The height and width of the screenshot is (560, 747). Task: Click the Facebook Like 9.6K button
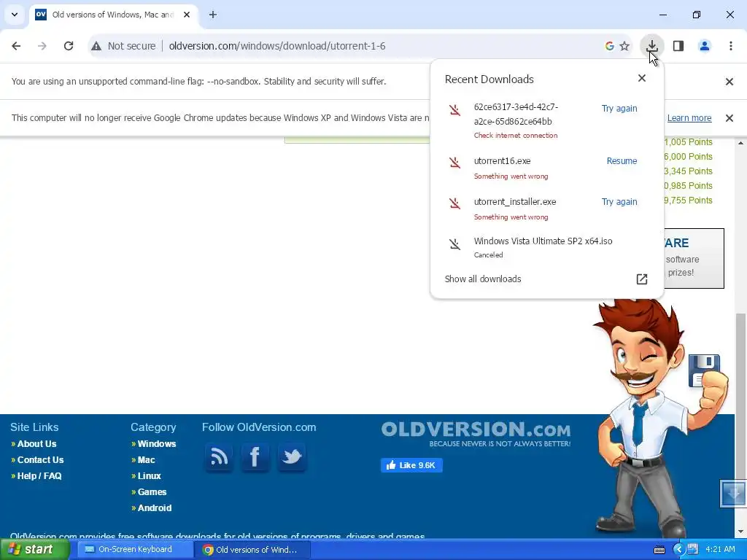click(411, 465)
